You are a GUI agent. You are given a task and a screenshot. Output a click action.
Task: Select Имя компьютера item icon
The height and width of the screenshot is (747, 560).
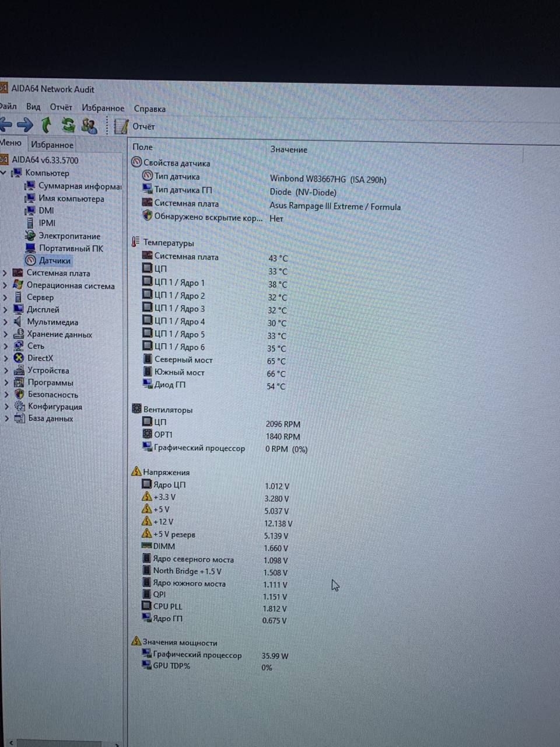[30, 198]
